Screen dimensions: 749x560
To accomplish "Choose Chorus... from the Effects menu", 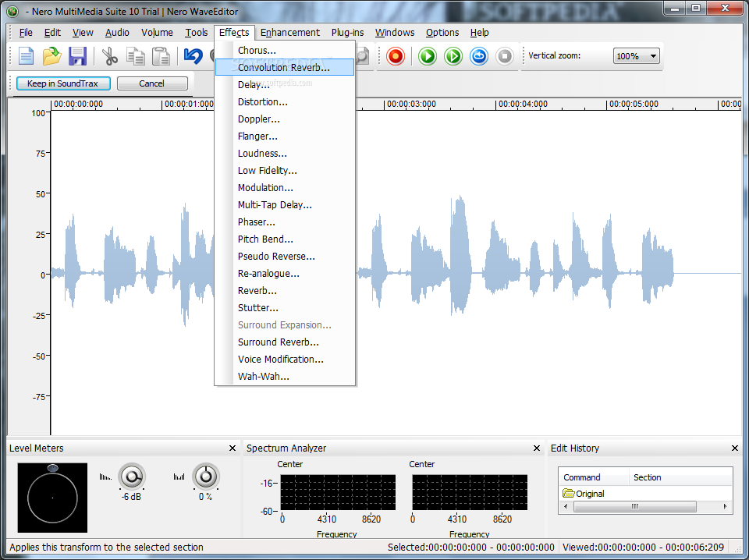I will (285, 50).
